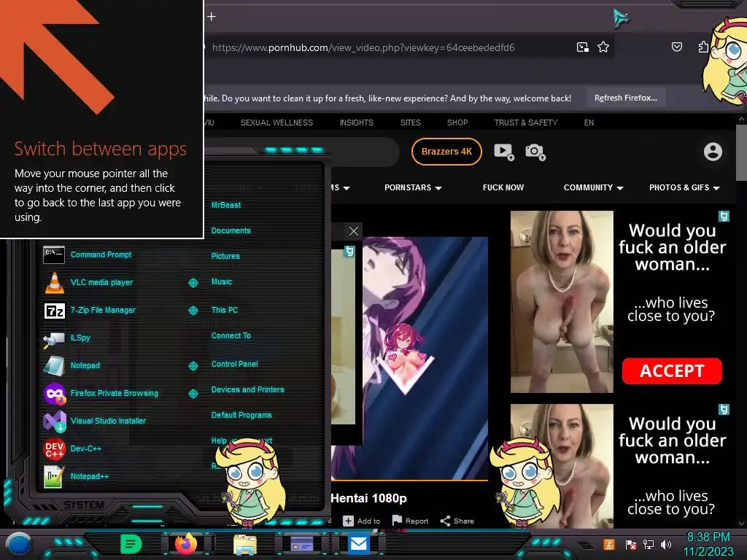Open the INSIGHTS link in top bar
Screen dimensions: 747x560
coord(356,122)
